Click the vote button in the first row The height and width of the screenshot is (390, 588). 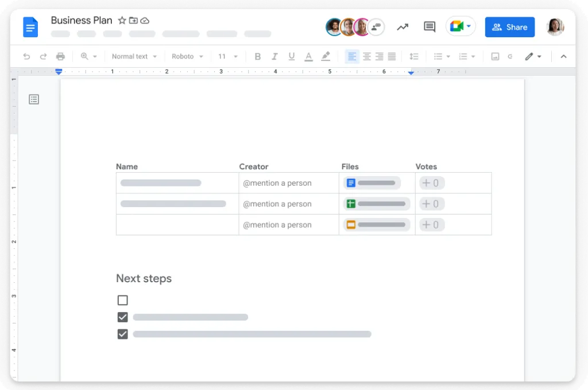pos(431,182)
